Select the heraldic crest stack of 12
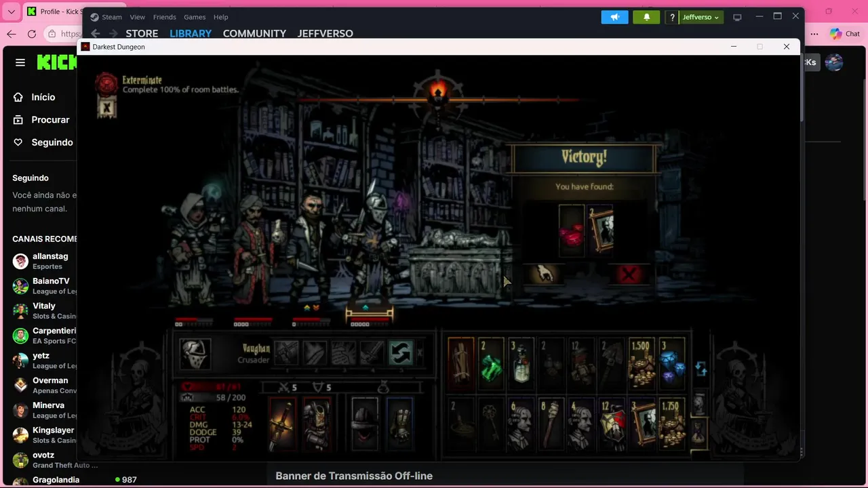Image resolution: width=868 pixels, height=488 pixels. coord(612,424)
